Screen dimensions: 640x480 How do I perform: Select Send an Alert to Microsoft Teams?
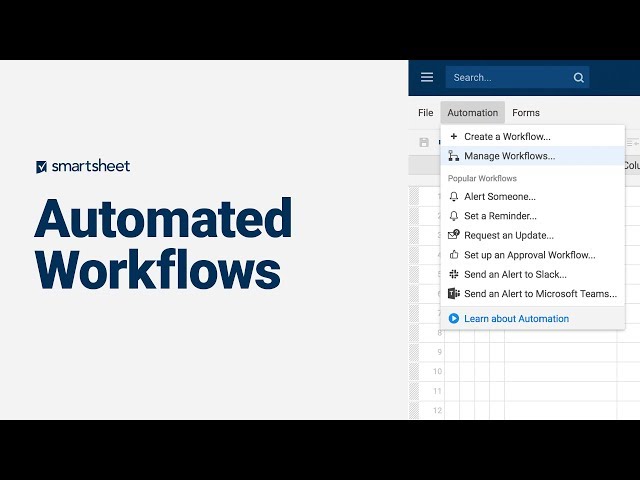533,294
